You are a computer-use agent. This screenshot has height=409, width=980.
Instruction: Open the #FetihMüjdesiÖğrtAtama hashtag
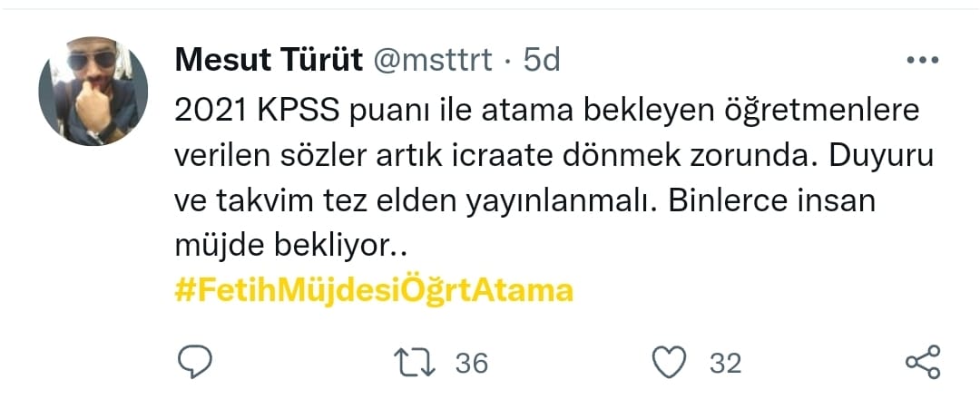(372, 293)
